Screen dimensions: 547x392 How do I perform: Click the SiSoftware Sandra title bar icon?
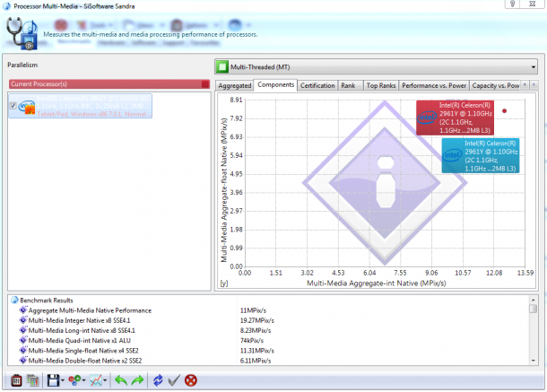pos(6,6)
